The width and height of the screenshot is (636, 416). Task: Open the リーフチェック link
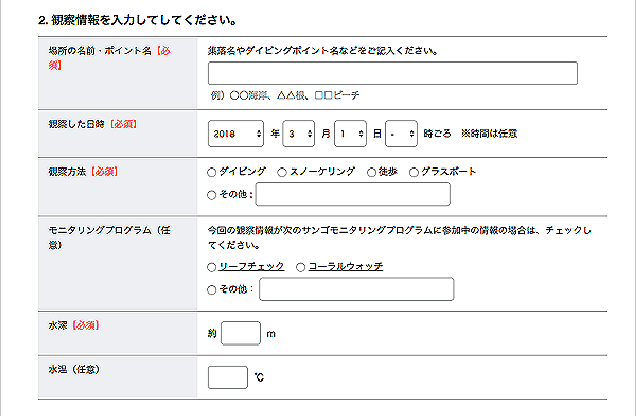(x=252, y=267)
